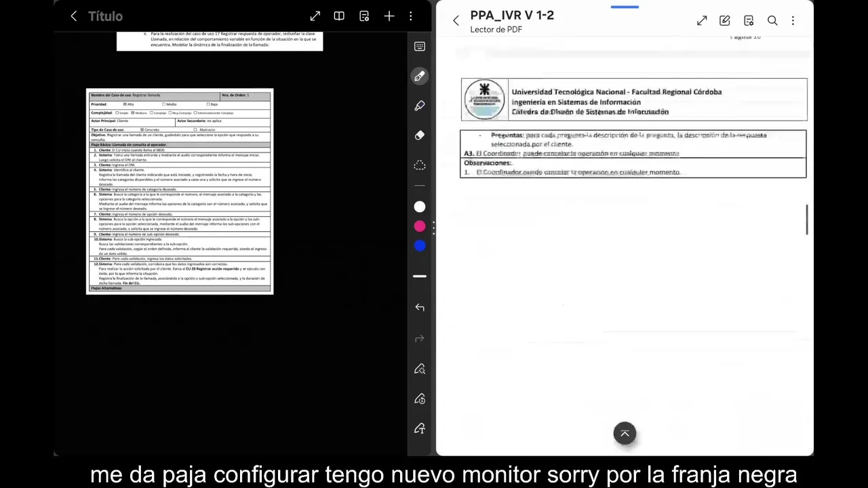Select the Lasso selection tool
Viewport: 868px width, 488px height.
pos(420,165)
